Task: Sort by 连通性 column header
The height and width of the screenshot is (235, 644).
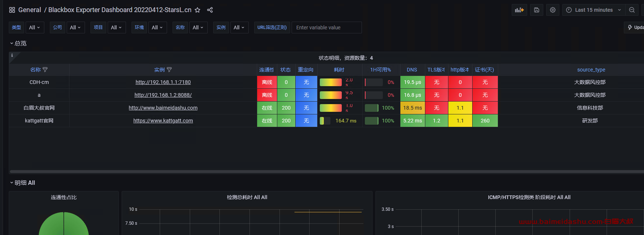Action: [x=267, y=70]
